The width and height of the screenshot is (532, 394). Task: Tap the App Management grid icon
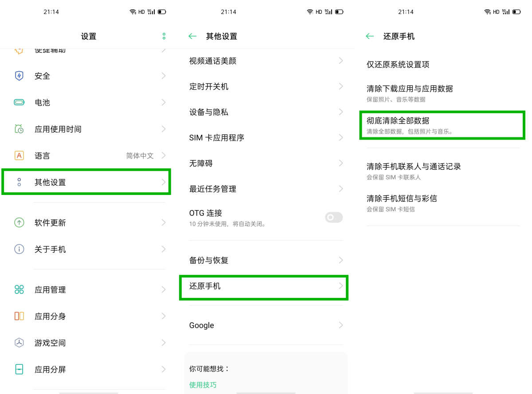[19, 289]
